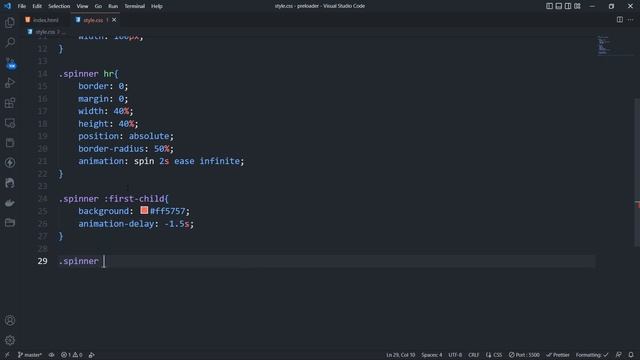Open remote window indicator in status bar
The height and width of the screenshot is (360, 640).
tap(7, 355)
